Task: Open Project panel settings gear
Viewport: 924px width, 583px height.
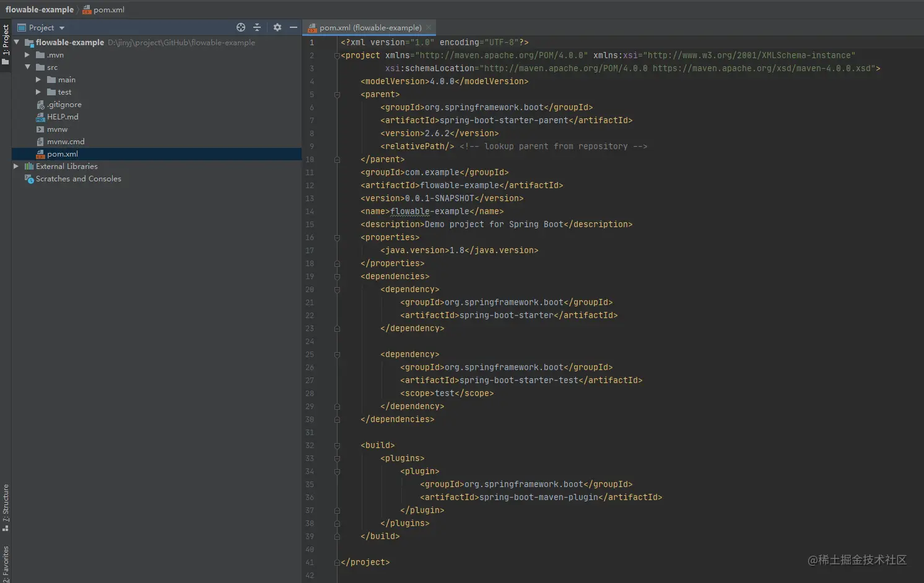Action: tap(277, 27)
